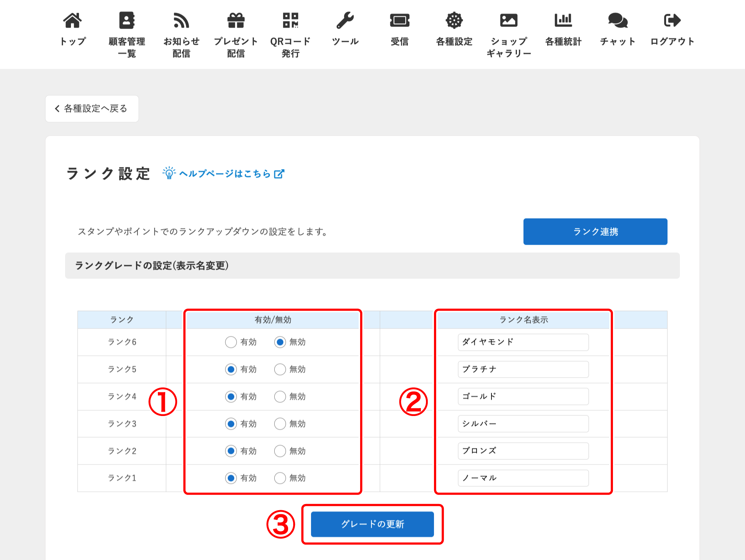Open the チャット speech bubbles icon
The image size is (745, 560).
(x=618, y=20)
